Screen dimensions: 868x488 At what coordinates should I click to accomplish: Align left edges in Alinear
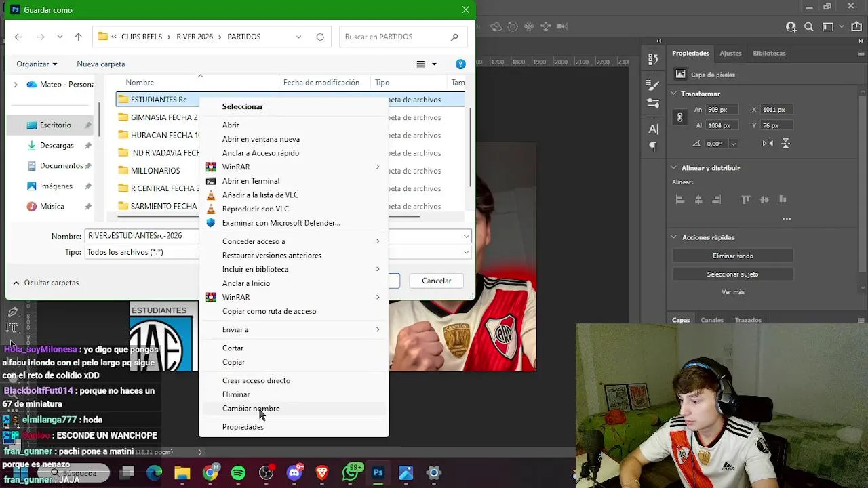pyautogui.click(x=680, y=200)
